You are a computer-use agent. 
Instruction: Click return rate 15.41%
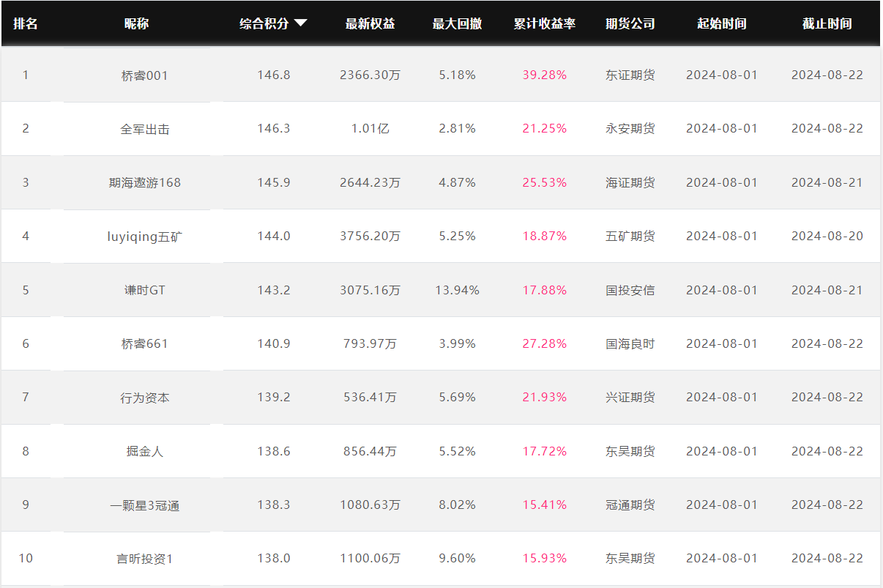tap(545, 505)
